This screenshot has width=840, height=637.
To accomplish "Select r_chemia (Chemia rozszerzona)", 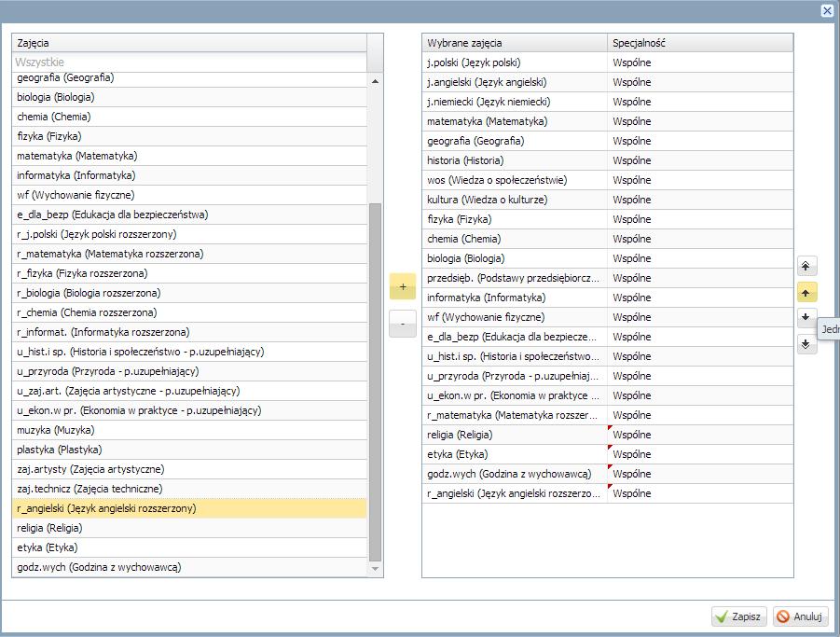I will click(189, 312).
